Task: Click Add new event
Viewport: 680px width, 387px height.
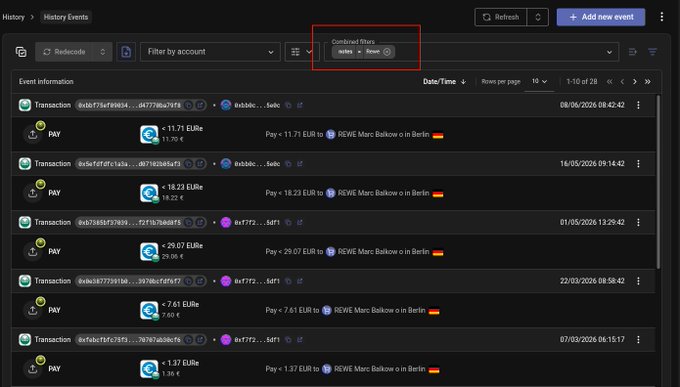Action: 601,17
